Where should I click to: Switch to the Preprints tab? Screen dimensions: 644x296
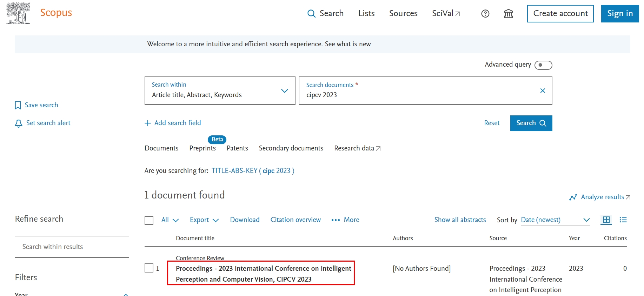click(203, 148)
